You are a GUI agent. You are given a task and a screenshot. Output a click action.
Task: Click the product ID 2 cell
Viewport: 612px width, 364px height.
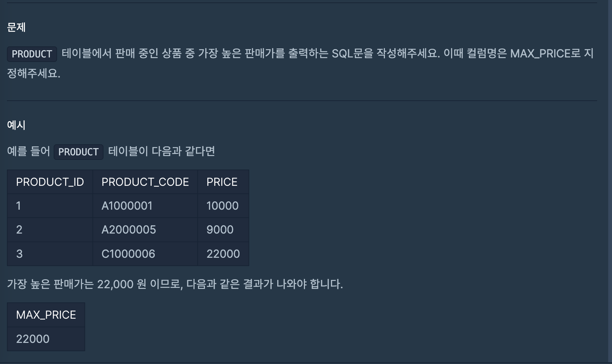pyautogui.click(x=19, y=230)
